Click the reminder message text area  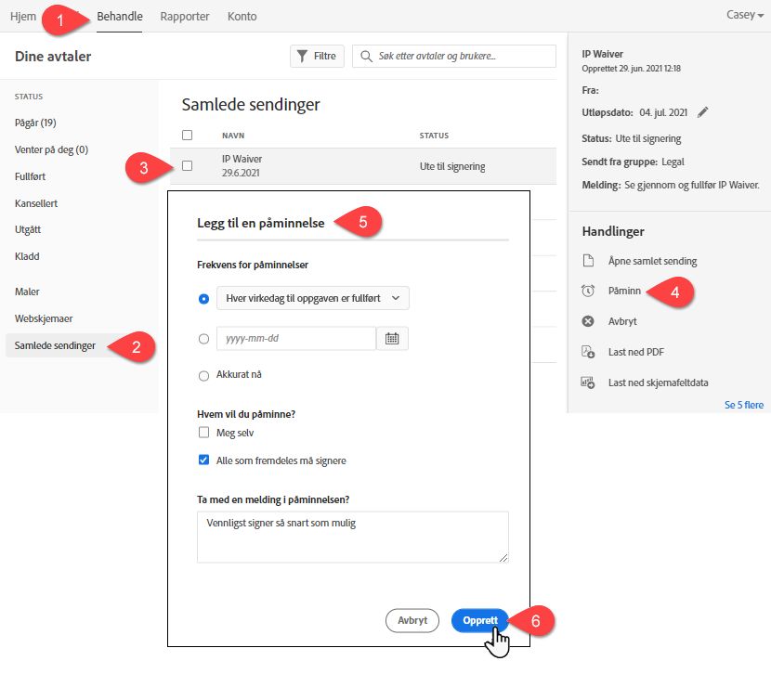[353, 537]
